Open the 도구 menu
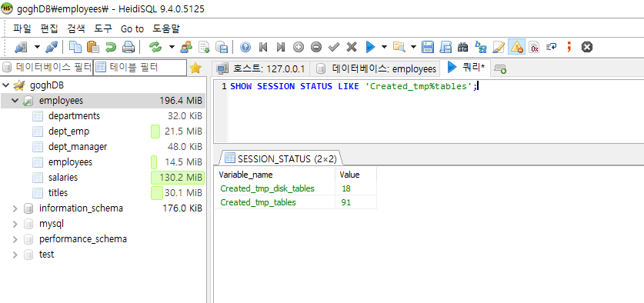The image size is (644, 303). (103, 29)
